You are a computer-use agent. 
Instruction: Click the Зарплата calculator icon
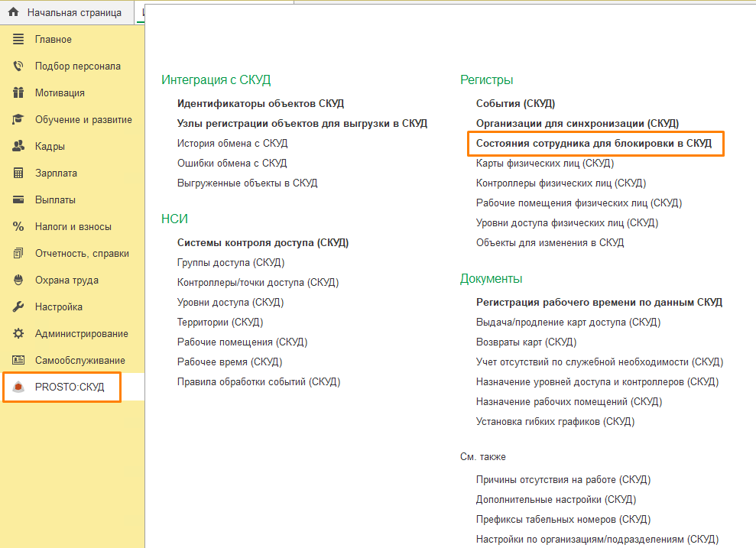(x=18, y=173)
